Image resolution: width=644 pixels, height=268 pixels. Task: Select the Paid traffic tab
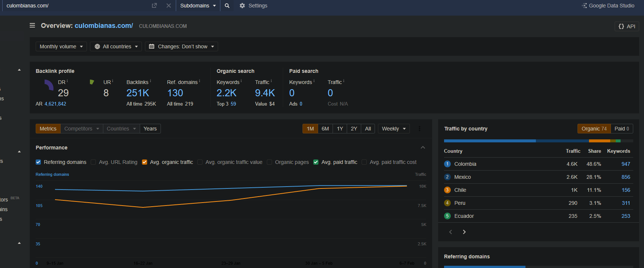pyautogui.click(x=622, y=129)
